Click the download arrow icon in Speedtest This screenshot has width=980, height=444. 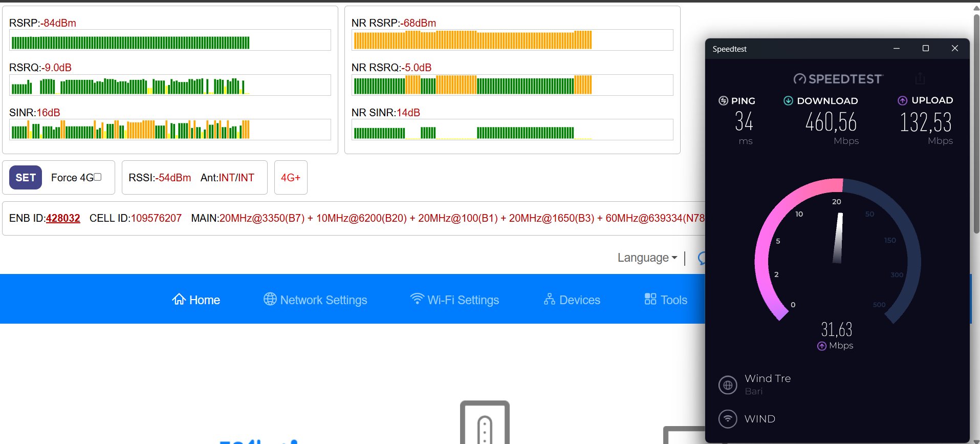tap(788, 101)
